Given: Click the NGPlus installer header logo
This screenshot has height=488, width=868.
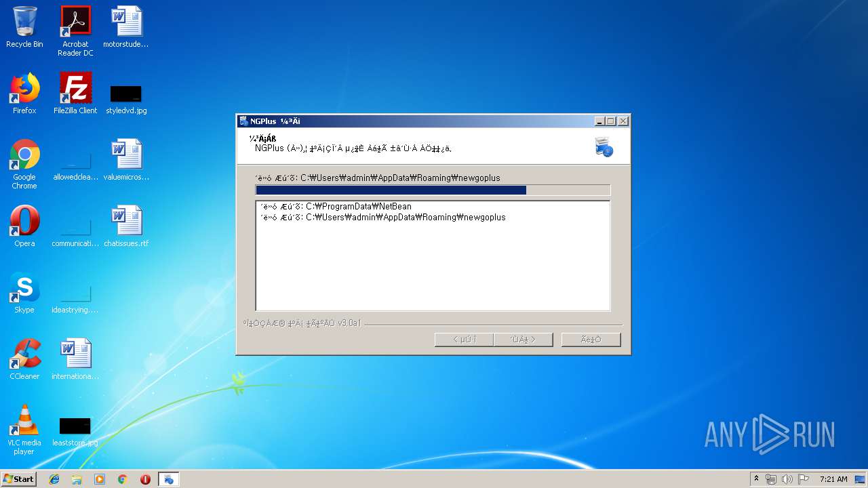Looking at the screenshot, I should (x=604, y=146).
